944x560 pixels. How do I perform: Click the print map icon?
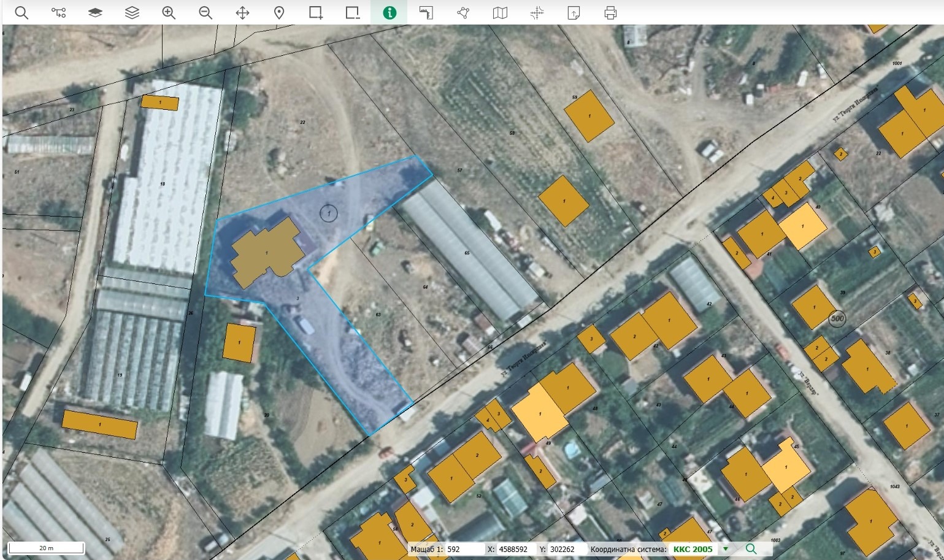[x=610, y=13]
